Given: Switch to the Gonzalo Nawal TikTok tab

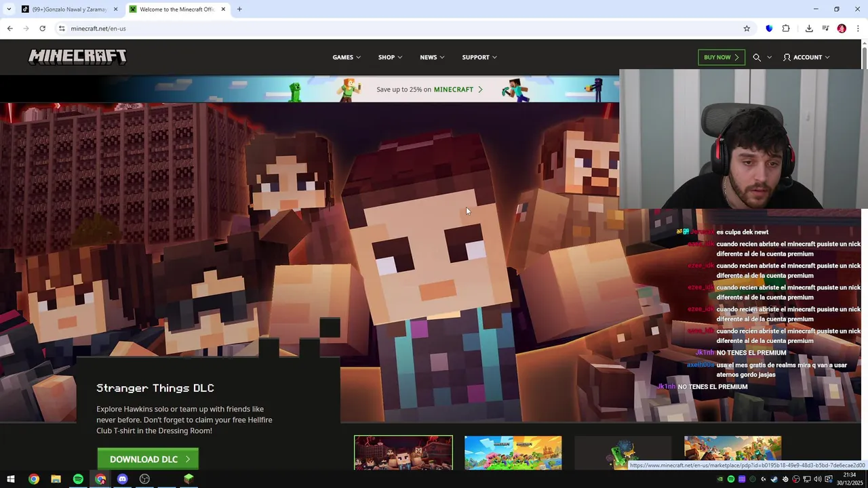Looking at the screenshot, I should point(69,9).
